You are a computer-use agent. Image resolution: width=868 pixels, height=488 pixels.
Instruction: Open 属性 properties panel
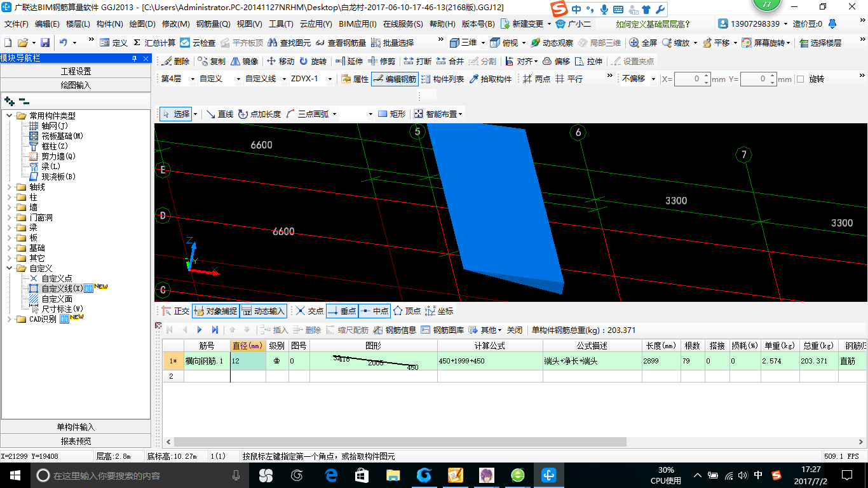tap(355, 79)
